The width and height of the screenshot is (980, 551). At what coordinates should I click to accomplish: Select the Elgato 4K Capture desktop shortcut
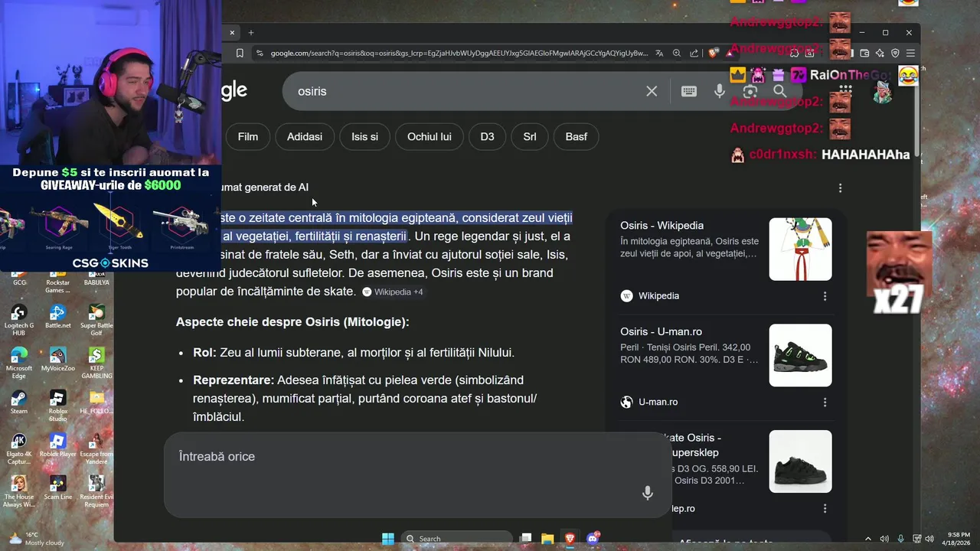(x=19, y=448)
